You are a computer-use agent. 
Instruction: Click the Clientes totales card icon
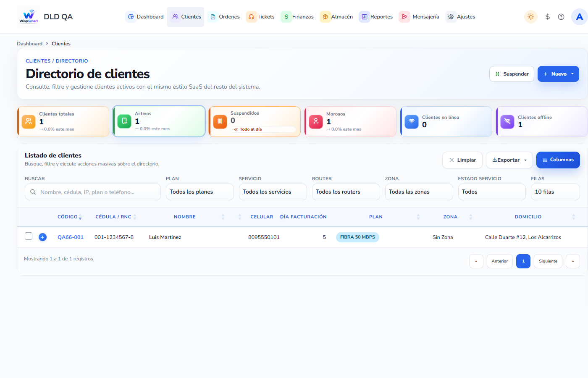[29, 121]
